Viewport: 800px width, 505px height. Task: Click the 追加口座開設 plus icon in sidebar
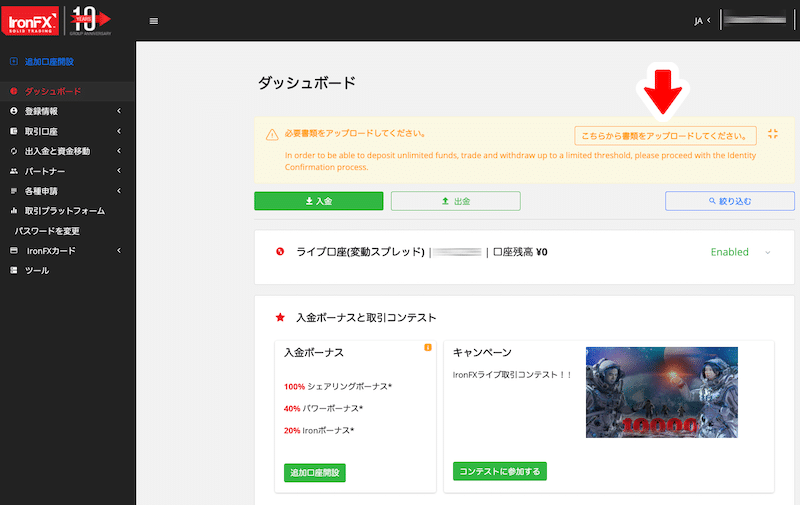pos(14,61)
